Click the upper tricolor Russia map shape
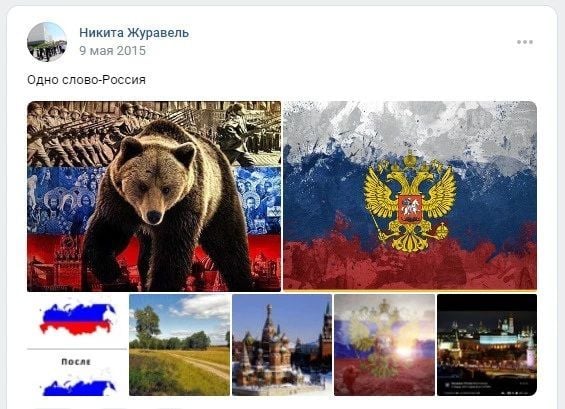Image resolution: width=565 pixels, height=409 pixels. click(x=77, y=319)
